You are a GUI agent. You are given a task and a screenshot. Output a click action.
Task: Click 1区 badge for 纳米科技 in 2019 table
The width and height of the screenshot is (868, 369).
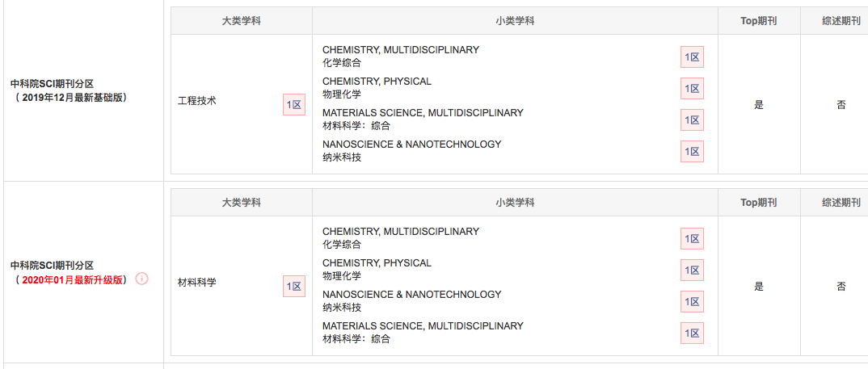(x=692, y=152)
